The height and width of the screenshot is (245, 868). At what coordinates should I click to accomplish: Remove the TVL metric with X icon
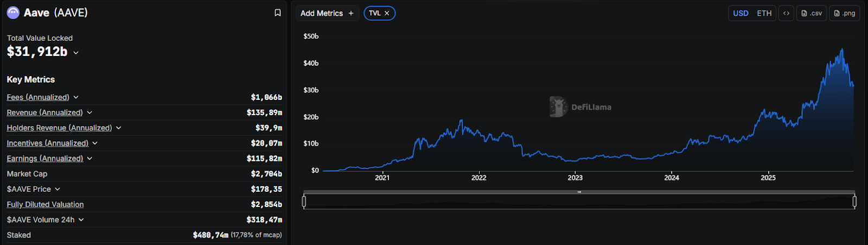pyautogui.click(x=387, y=13)
